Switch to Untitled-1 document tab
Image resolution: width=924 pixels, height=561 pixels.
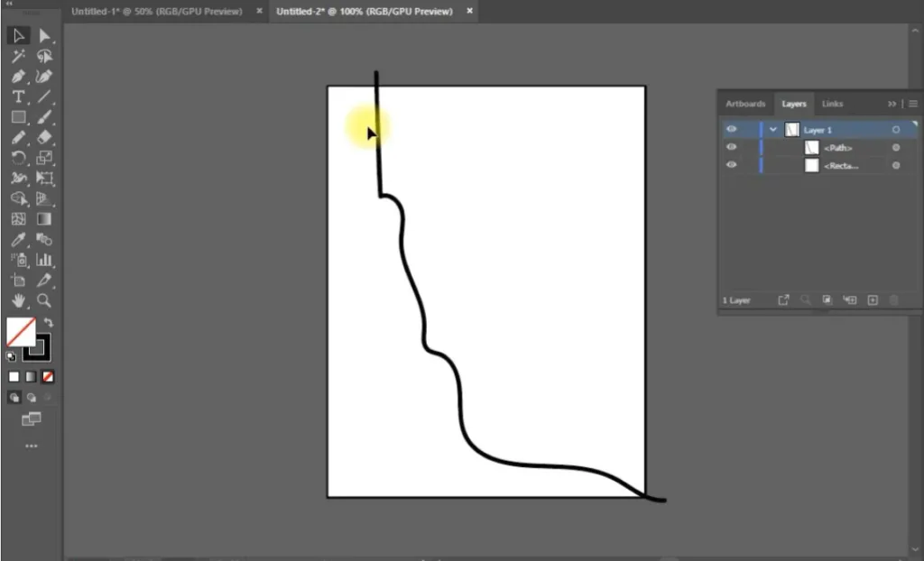[157, 11]
